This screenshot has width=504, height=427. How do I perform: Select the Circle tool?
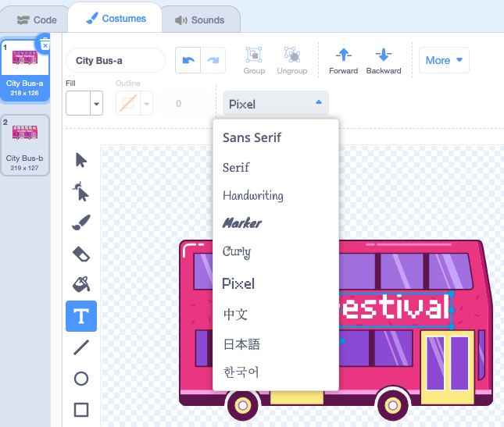click(x=81, y=379)
